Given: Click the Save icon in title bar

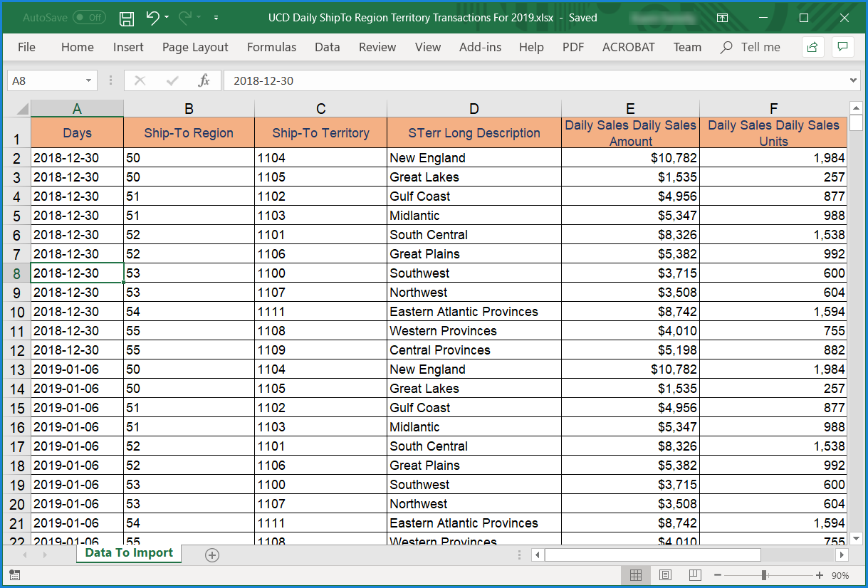Looking at the screenshot, I should (127, 18).
